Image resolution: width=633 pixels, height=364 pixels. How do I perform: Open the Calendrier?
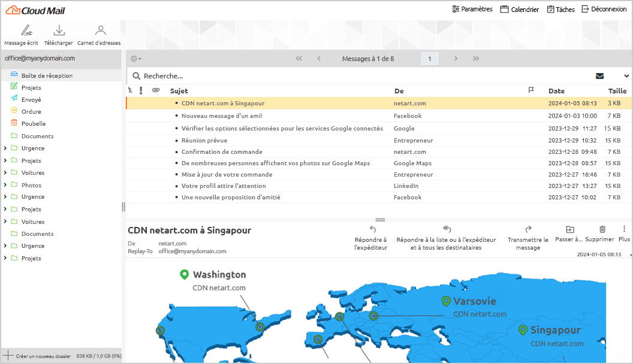(520, 9)
